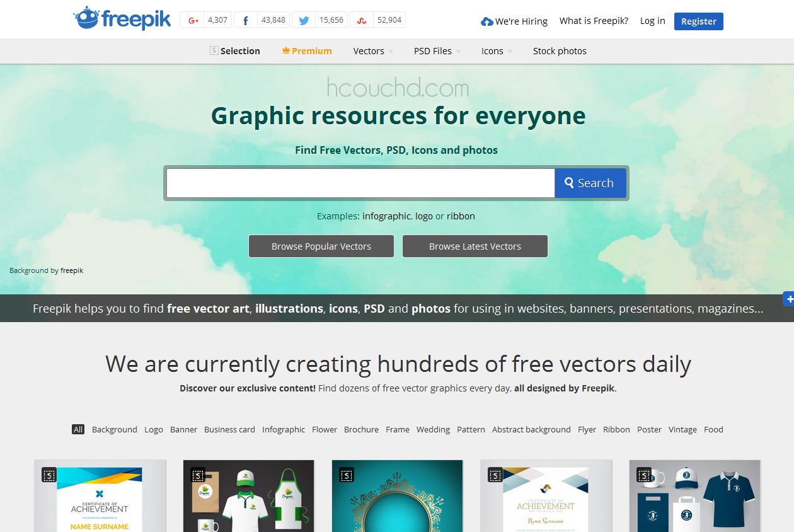Screen dimensions: 794x532
Task: Open the Selection menu item
Action: tap(234, 51)
